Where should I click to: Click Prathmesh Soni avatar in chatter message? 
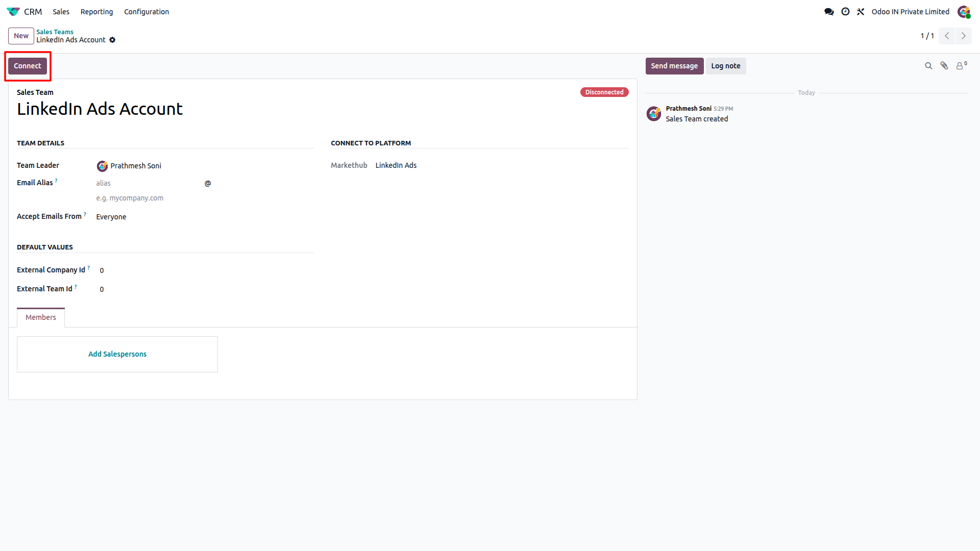tap(654, 113)
